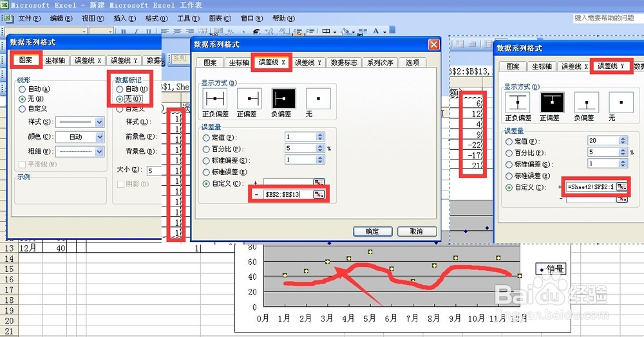
Task: Switch to 数据标志 tab in middle dialog
Action: point(344,62)
